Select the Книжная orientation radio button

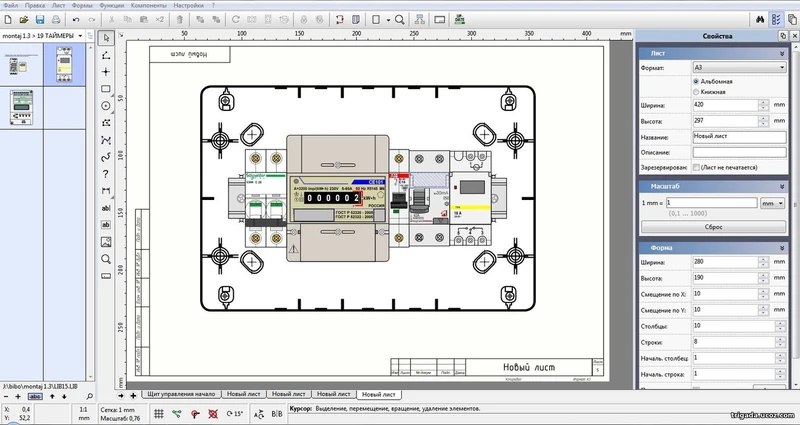coord(696,92)
